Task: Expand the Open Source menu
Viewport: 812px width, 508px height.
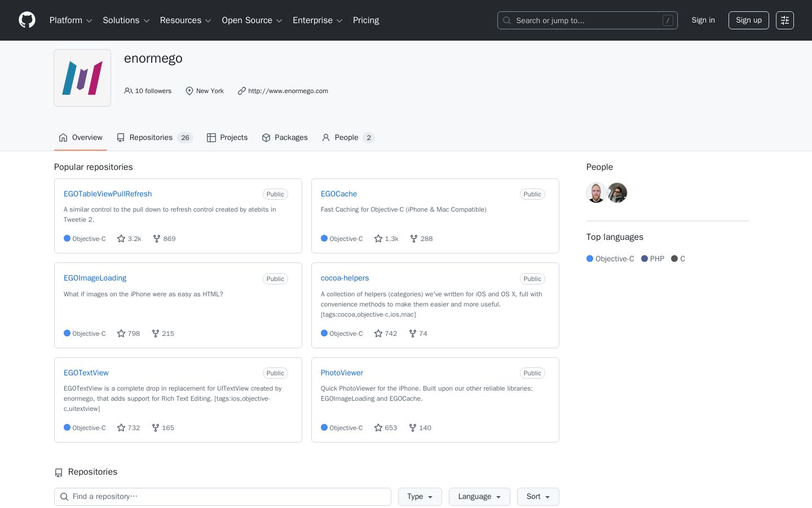Action: click(x=252, y=20)
